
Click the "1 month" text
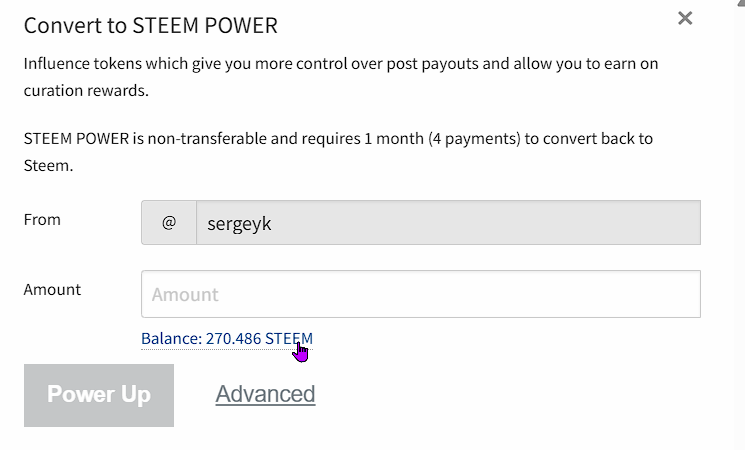coord(394,138)
